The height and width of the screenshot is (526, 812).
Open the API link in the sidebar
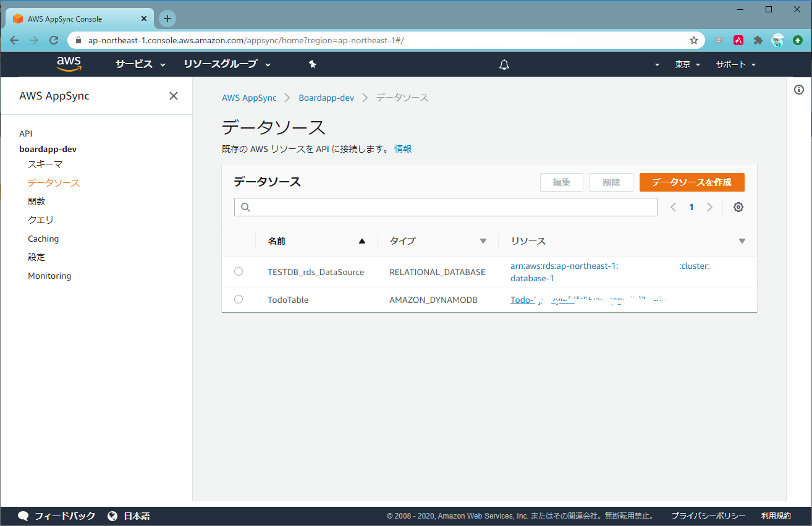(x=25, y=134)
